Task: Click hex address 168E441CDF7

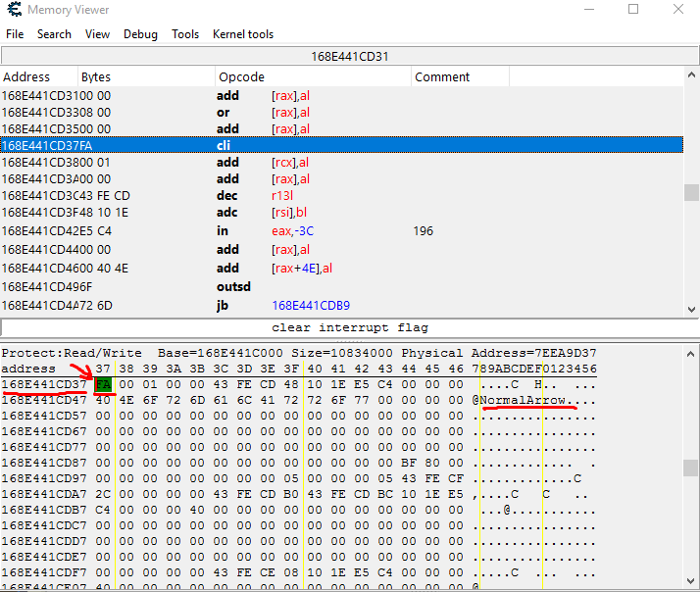Action: tap(44, 572)
